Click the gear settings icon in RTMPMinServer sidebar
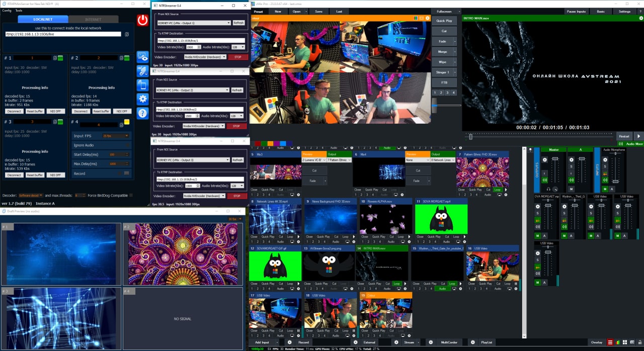 click(143, 99)
